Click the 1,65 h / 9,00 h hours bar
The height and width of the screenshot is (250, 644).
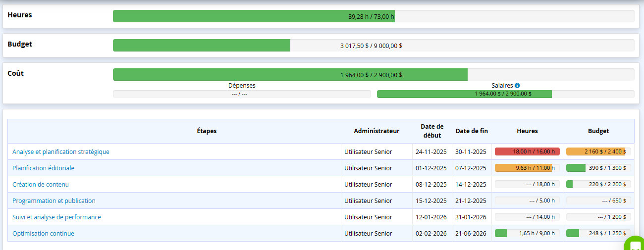(x=527, y=234)
